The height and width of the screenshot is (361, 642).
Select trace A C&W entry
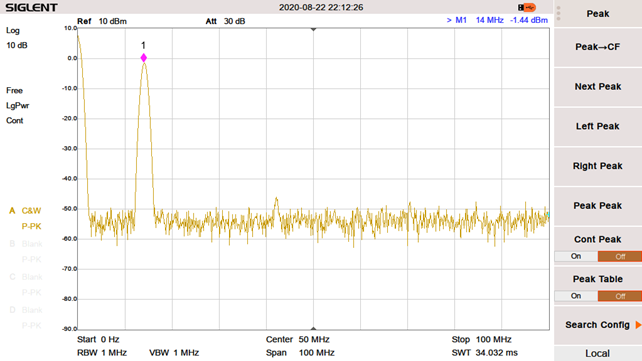tap(25, 211)
